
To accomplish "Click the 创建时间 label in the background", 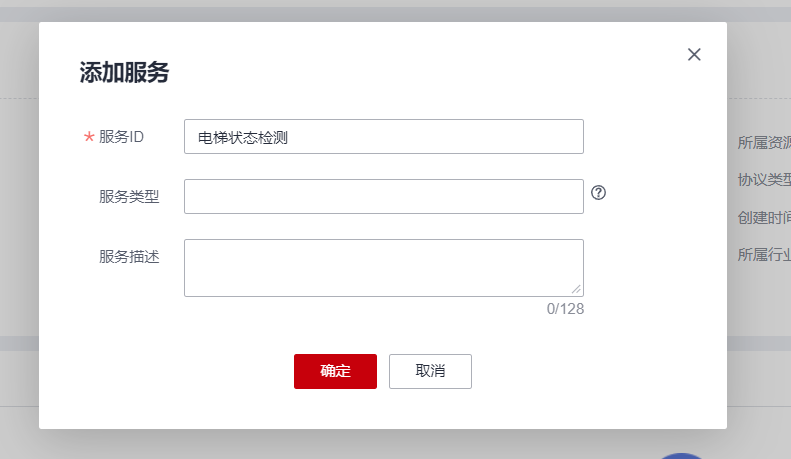I will pyautogui.click(x=764, y=217).
